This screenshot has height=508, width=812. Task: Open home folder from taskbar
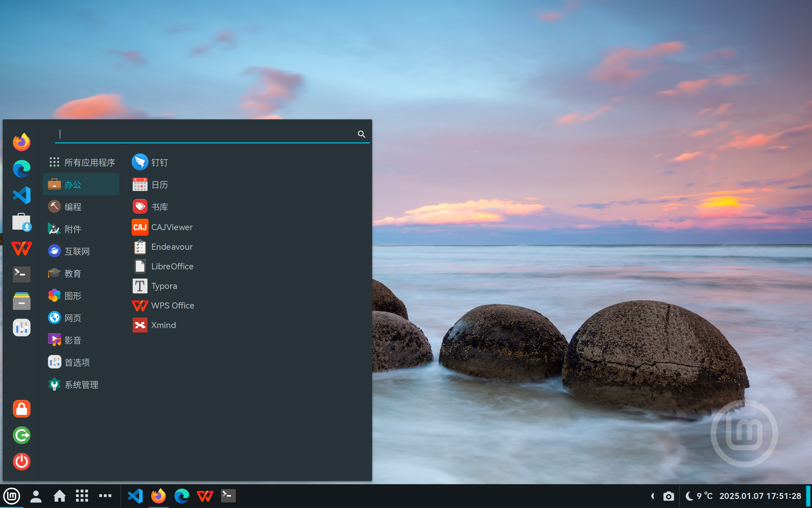tap(59, 496)
